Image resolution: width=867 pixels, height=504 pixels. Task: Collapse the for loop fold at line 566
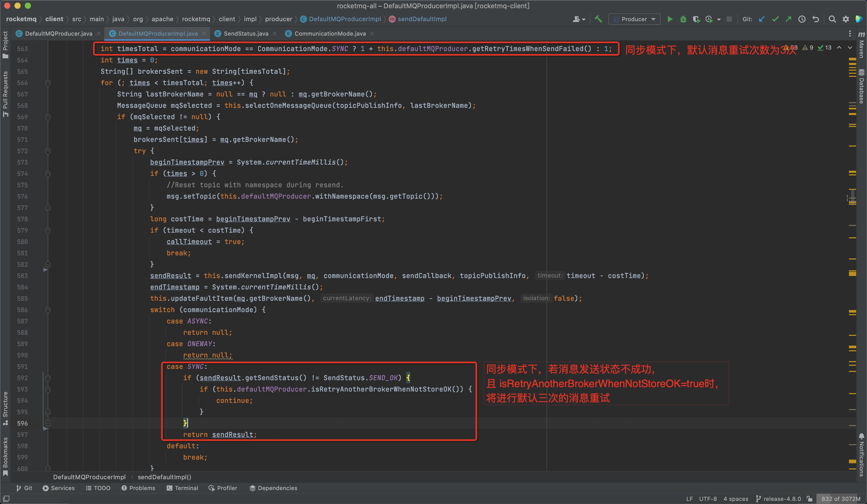coord(48,83)
